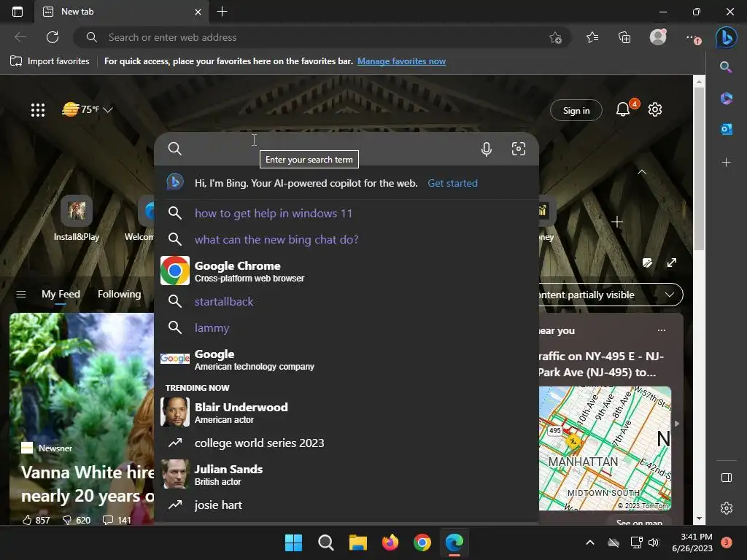The width and height of the screenshot is (747, 560).
Task: Open trending college world series 2023
Action: [x=347, y=443]
